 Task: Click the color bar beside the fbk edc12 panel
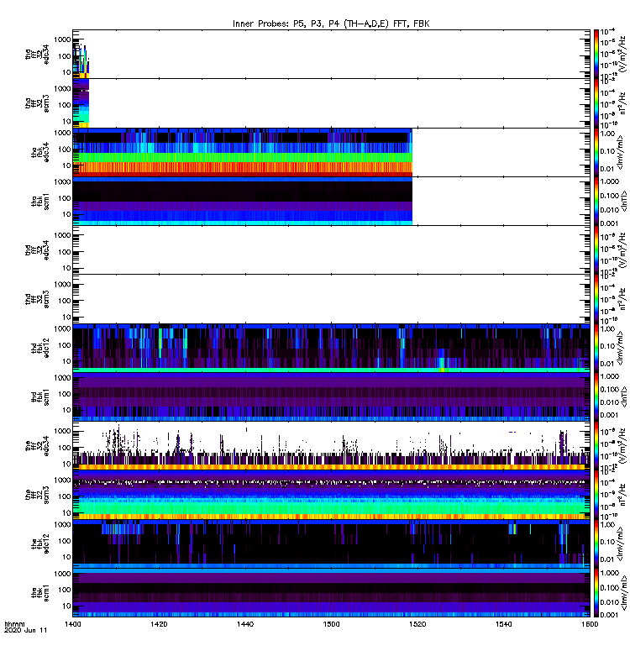click(x=596, y=543)
